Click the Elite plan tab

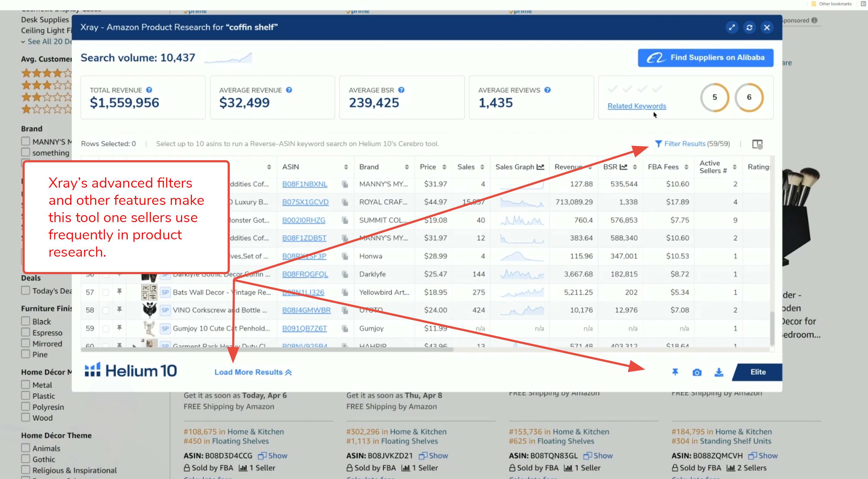pyautogui.click(x=758, y=372)
